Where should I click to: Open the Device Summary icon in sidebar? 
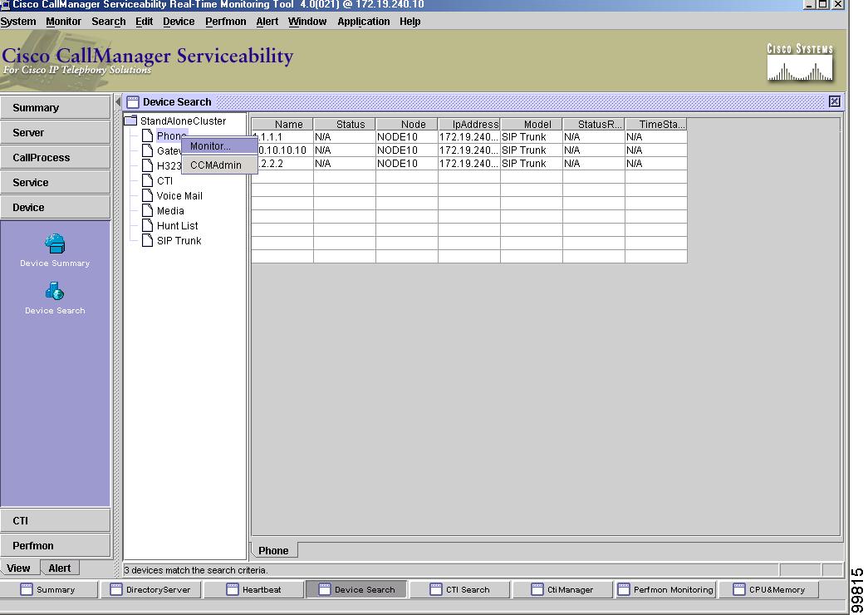pyautogui.click(x=55, y=244)
